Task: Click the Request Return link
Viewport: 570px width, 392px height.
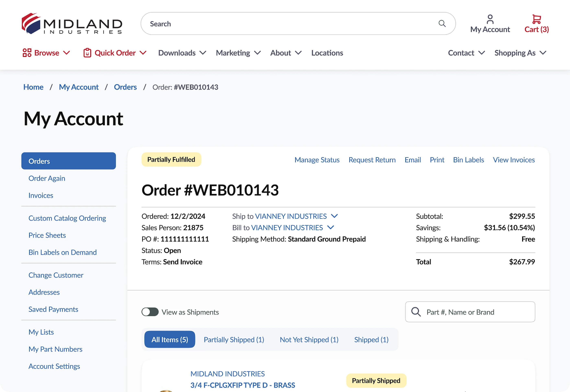Action: 372,160
